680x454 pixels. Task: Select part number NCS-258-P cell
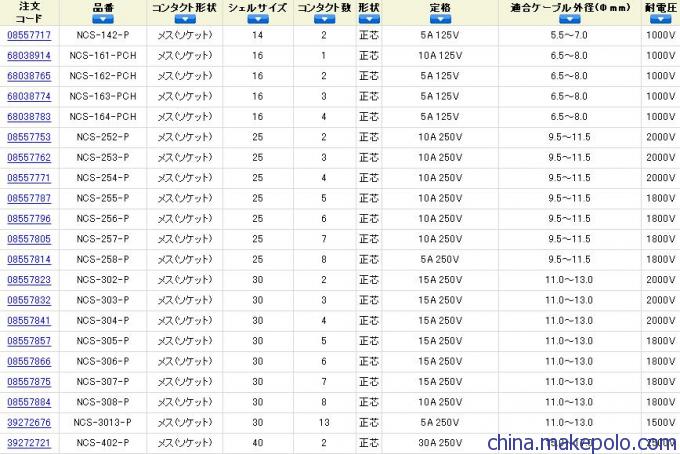coord(103,259)
